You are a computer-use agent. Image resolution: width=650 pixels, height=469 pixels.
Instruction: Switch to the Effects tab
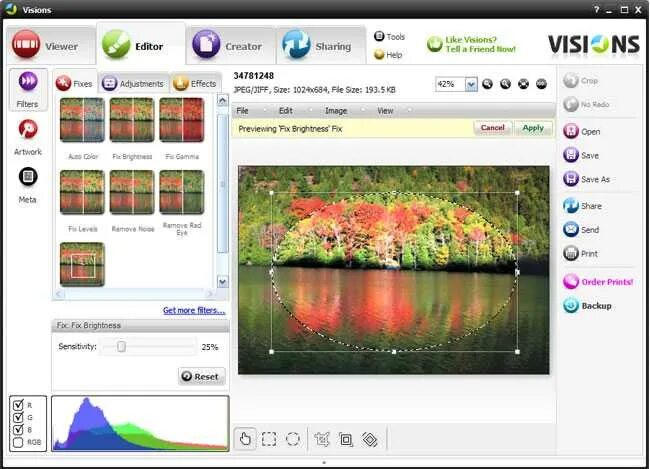coord(195,83)
